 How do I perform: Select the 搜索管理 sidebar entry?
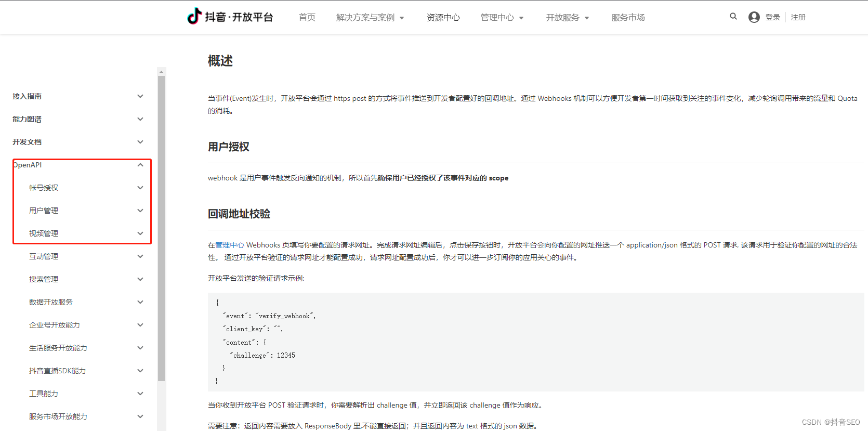click(x=44, y=279)
